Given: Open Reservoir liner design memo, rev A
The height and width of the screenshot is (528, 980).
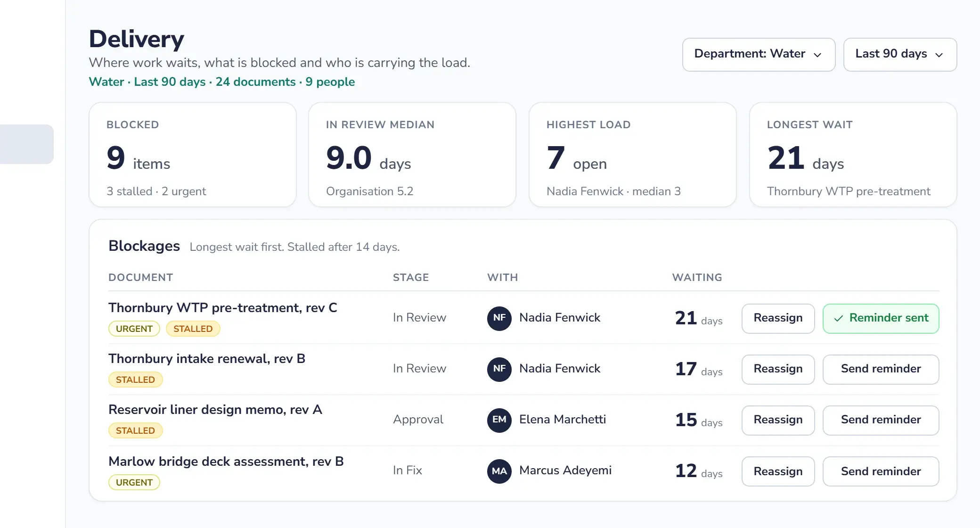Looking at the screenshot, I should point(215,410).
